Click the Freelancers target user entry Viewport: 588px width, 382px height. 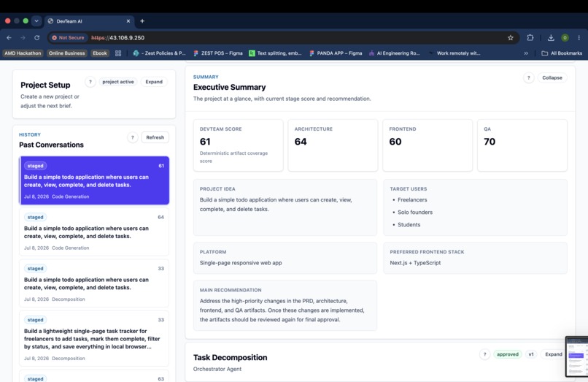(x=412, y=200)
